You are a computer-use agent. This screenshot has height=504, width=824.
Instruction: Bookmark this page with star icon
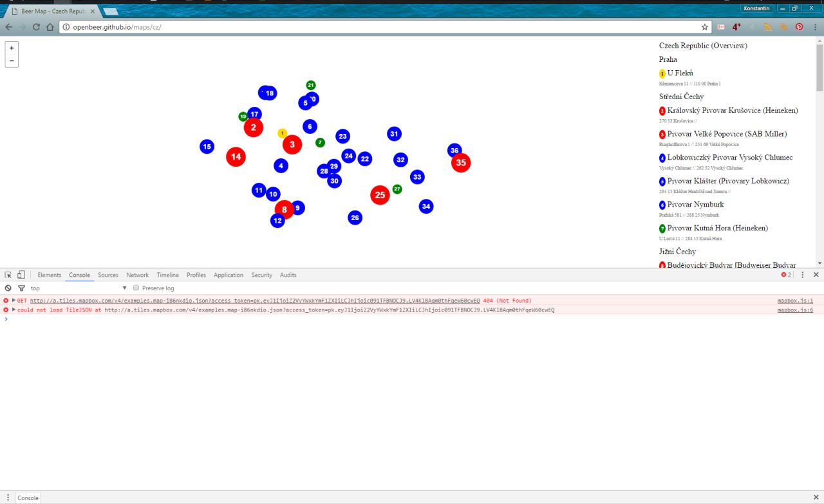(x=705, y=27)
